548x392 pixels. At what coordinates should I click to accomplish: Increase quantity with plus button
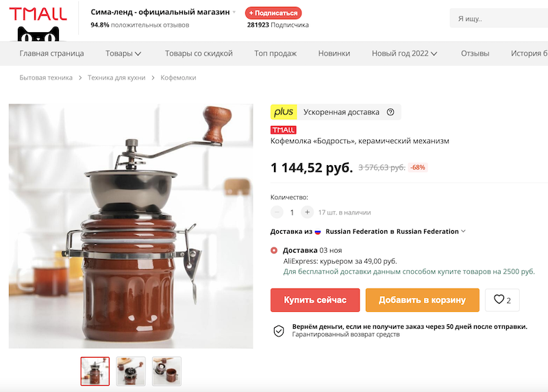(x=307, y=212)
